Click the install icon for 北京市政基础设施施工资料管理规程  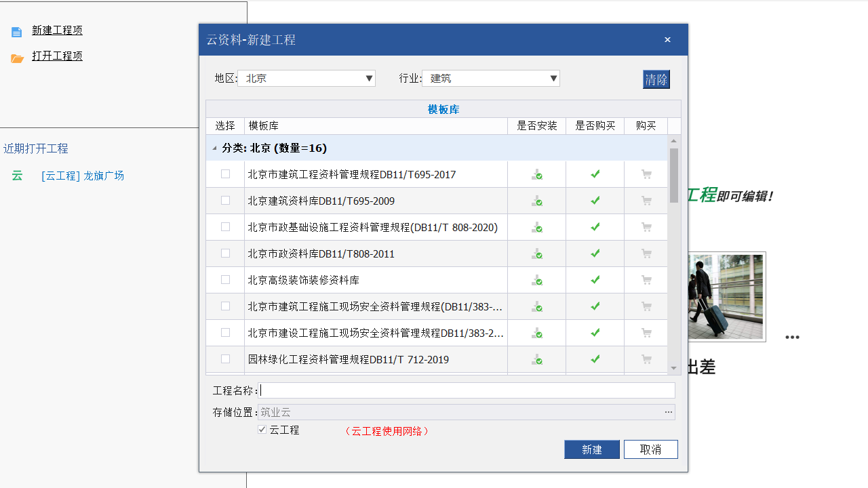536,227
